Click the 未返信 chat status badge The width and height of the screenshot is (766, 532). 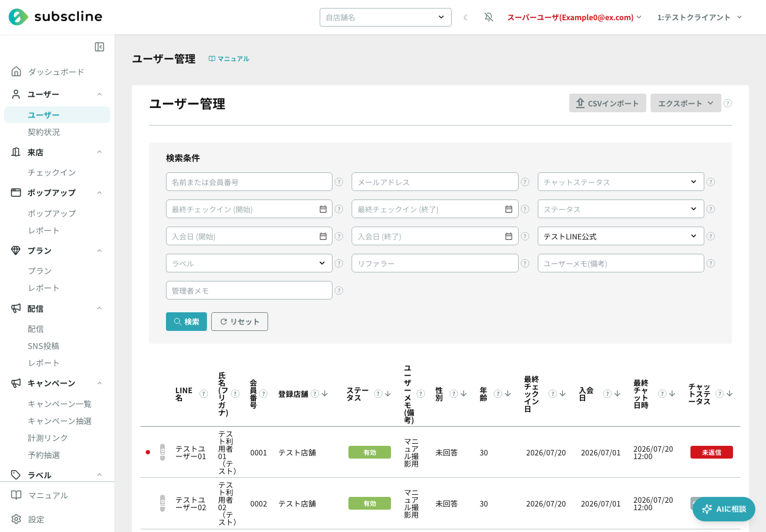[711, 452]
